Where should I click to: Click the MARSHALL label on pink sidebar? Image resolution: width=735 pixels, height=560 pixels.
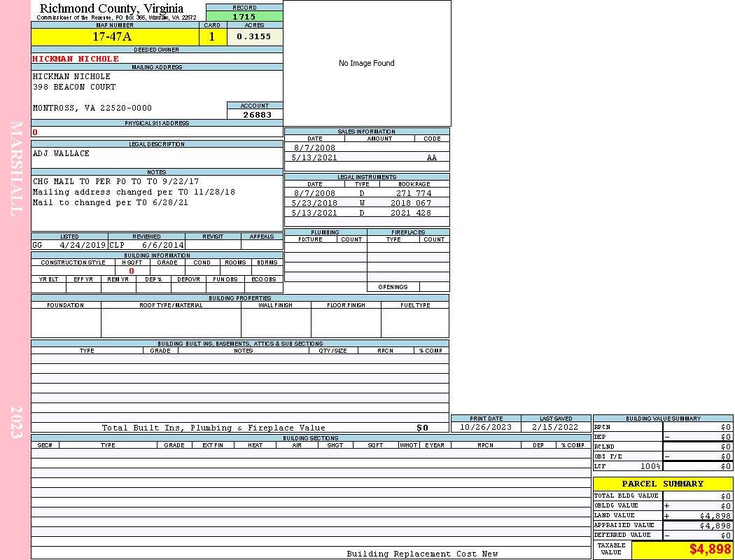click(16, 168)
